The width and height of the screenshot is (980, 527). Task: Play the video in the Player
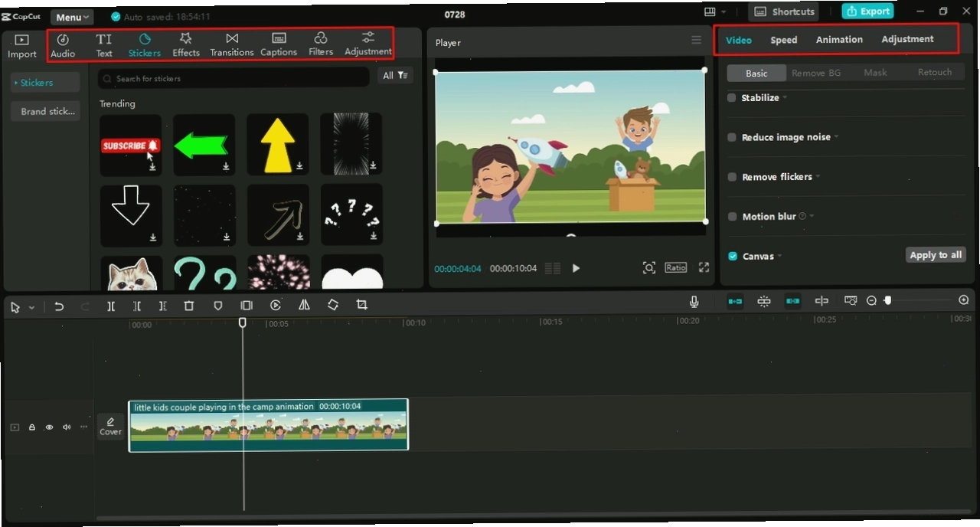coord(576,268)
